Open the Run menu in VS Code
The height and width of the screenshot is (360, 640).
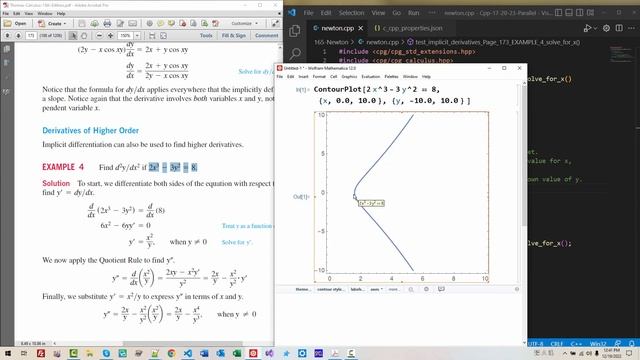pyautogui.click(x=413, y=13)
